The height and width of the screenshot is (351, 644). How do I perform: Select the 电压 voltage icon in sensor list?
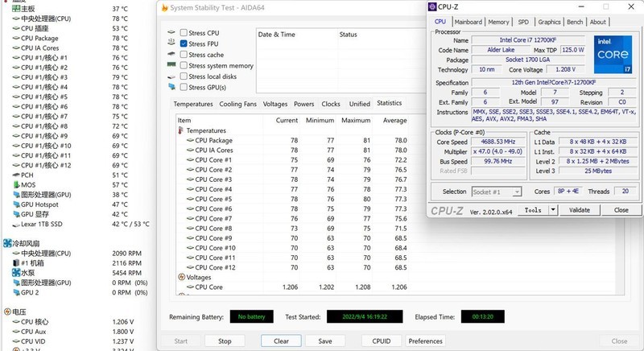6,311
